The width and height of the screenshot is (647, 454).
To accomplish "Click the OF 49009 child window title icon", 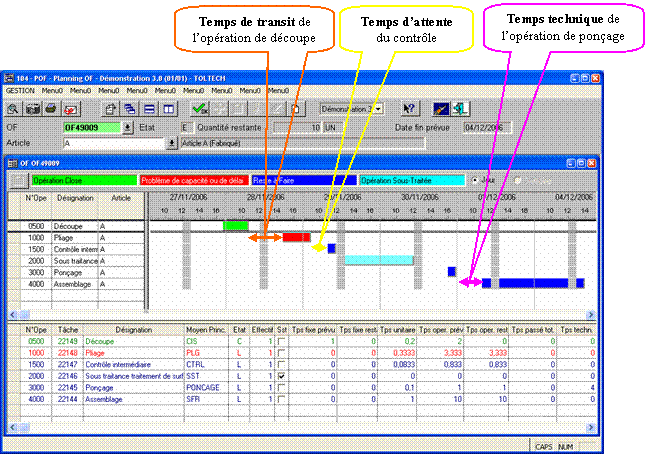I will tap(12, 163).
